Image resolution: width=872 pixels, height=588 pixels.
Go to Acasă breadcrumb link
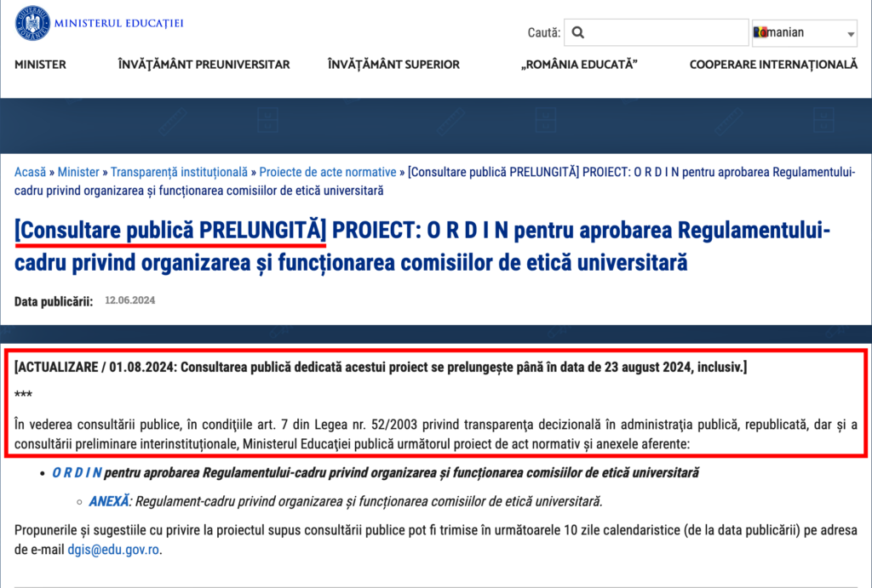[x=30, y=172]
